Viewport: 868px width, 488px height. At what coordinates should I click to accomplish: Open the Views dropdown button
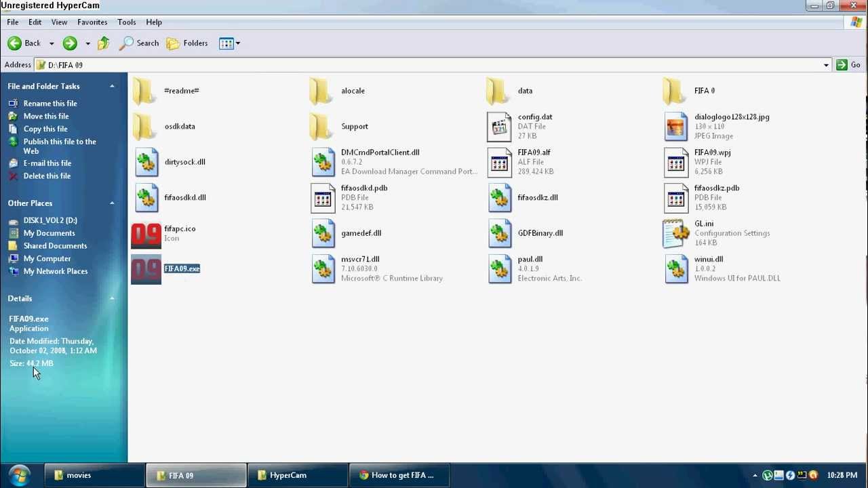229,43
